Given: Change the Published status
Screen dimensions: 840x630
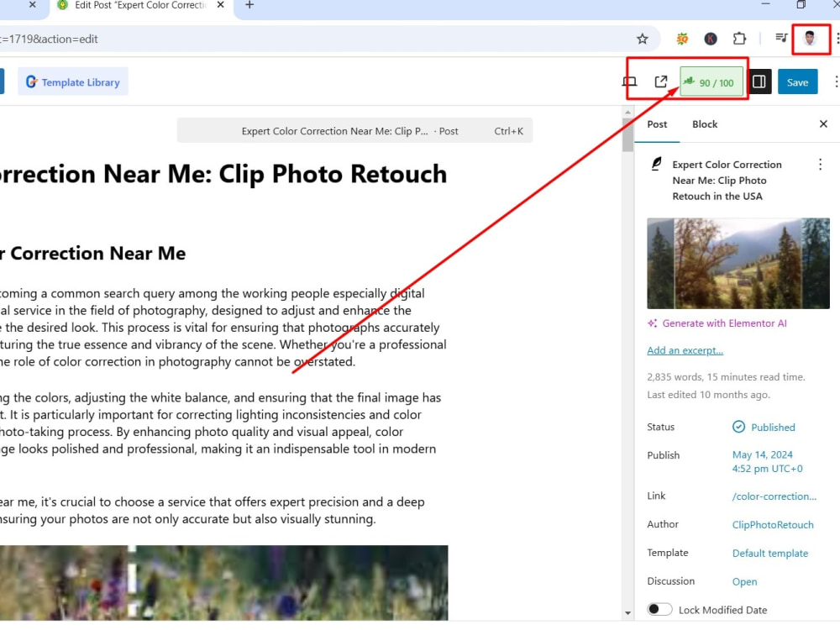Looking at the screenshot, I should [764, 427].
